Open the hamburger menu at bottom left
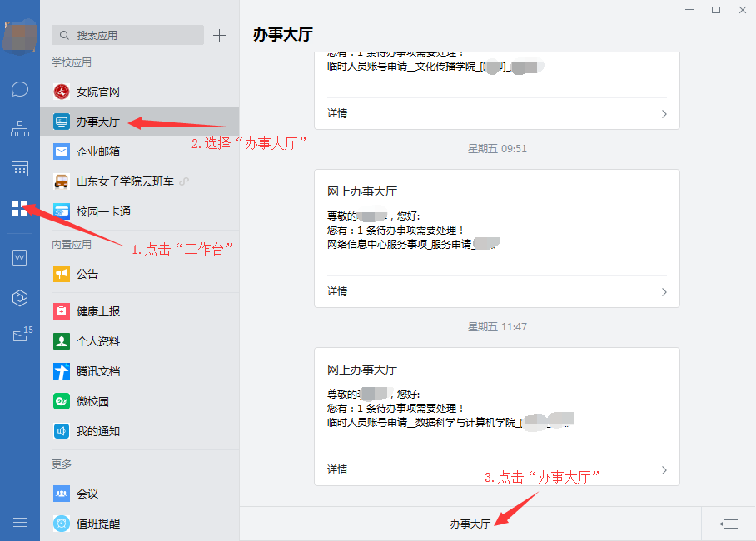 (x=20, y=522)
